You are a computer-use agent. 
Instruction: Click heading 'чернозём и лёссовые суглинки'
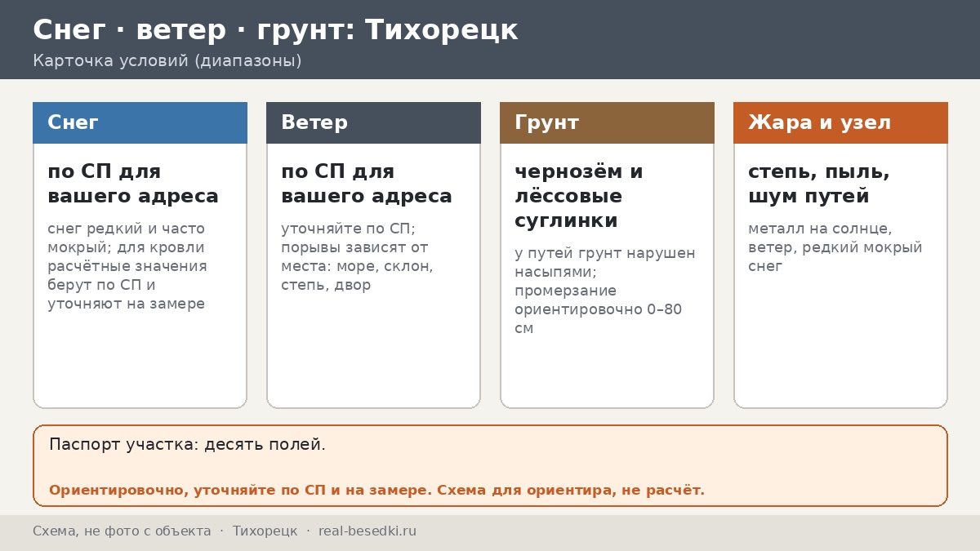click(579, 196)
